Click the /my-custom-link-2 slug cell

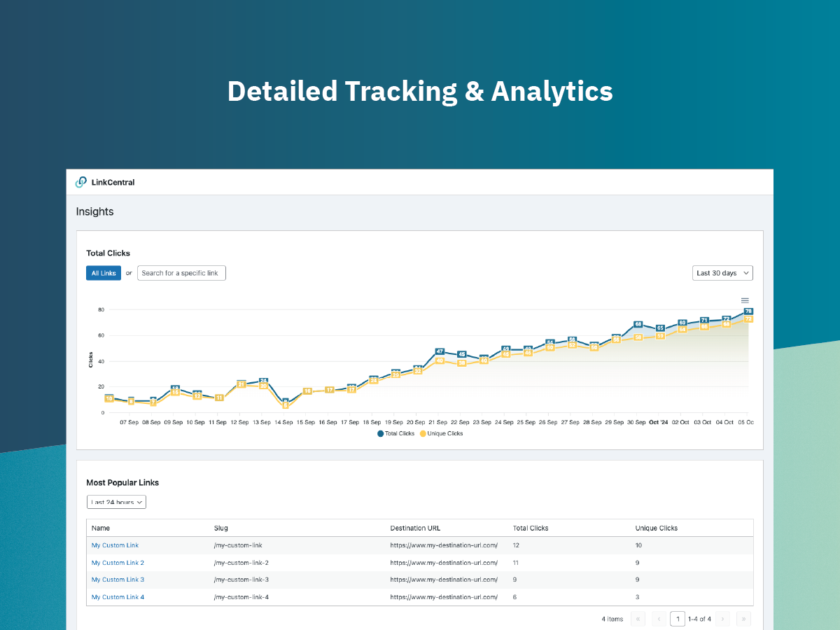[x=241, y=563]
